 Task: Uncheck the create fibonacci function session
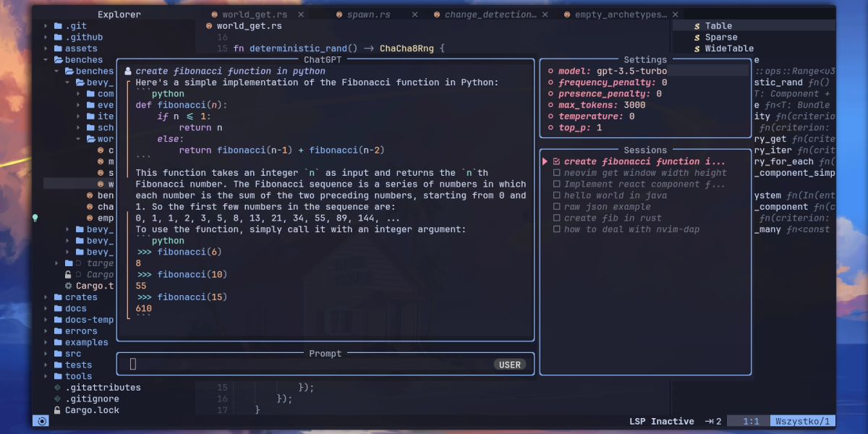(x=557, y=161)
